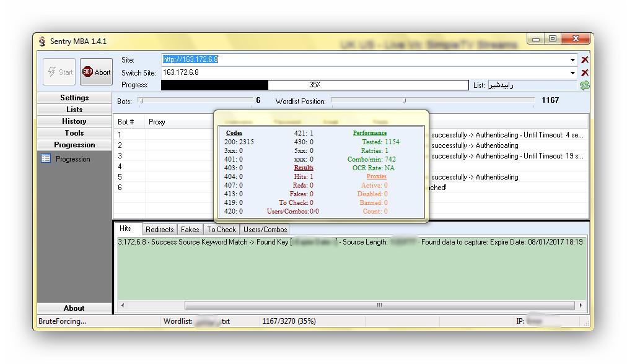Viewport: 627px width, 364px height.
Task: Open the Lists sidebar section
Action: pos(74,110)
